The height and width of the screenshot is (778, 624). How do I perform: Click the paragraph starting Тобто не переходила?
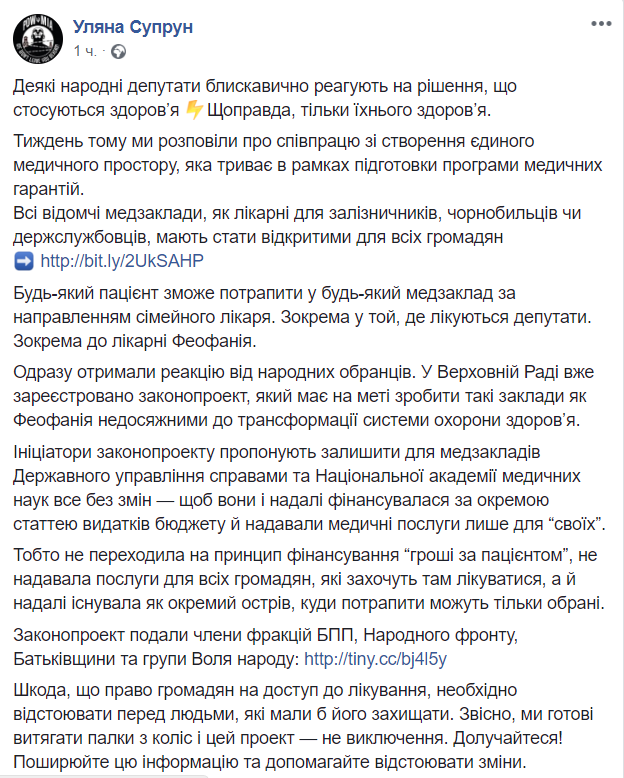(x=300, y=580)
